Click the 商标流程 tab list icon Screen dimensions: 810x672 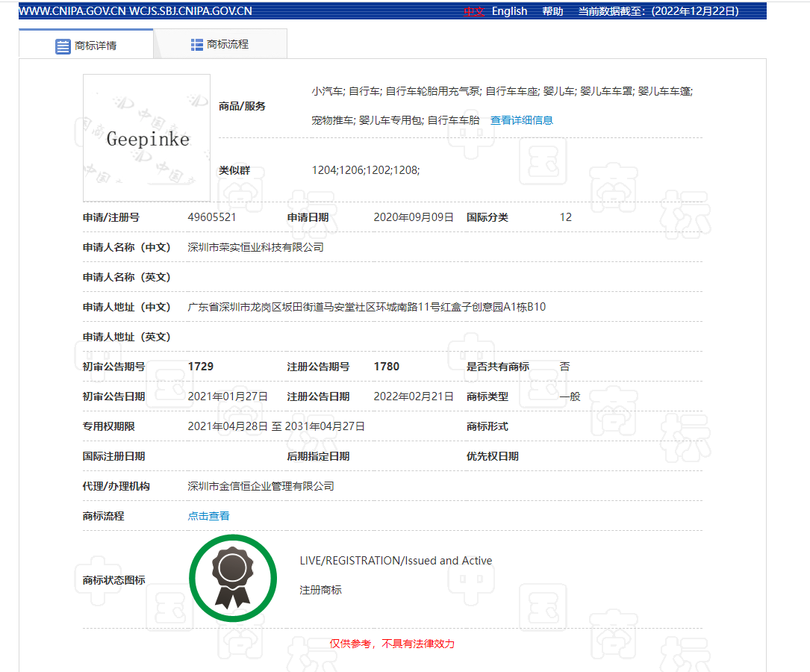click(x=197, y=45)
